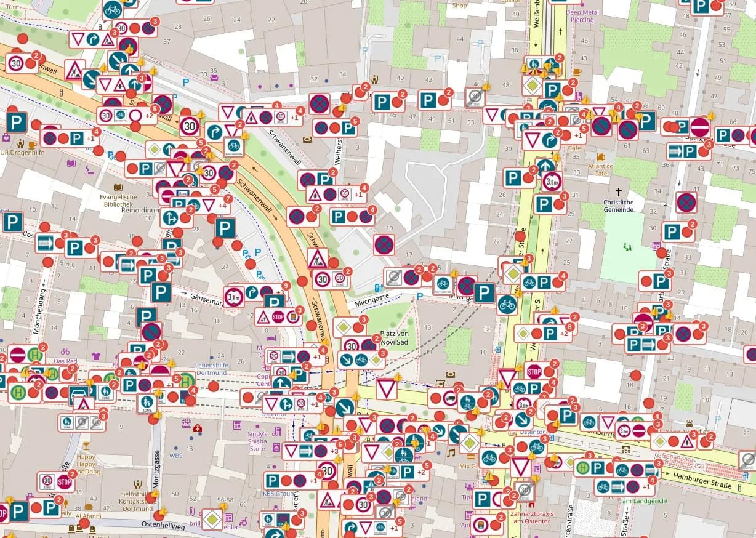Open the two-way traffic warning and STOP marker
The image size is (756, 538).
[277, 317]
